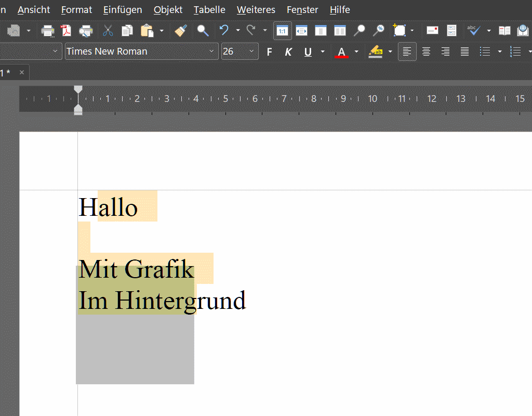Image resolution: width=532 pixels, height=416 pixels.
Task: Open print preview with the printer-magnifier icon
Action: [86, 31]
